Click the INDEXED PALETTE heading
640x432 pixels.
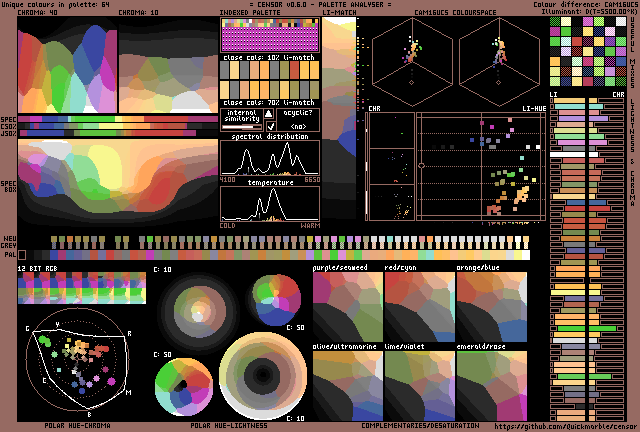(x=250, y=13)
